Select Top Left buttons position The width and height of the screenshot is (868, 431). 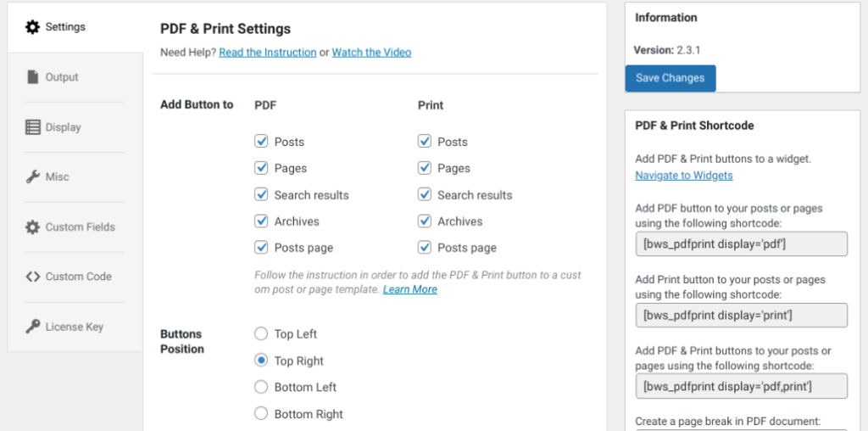click(x=262, y=333)
